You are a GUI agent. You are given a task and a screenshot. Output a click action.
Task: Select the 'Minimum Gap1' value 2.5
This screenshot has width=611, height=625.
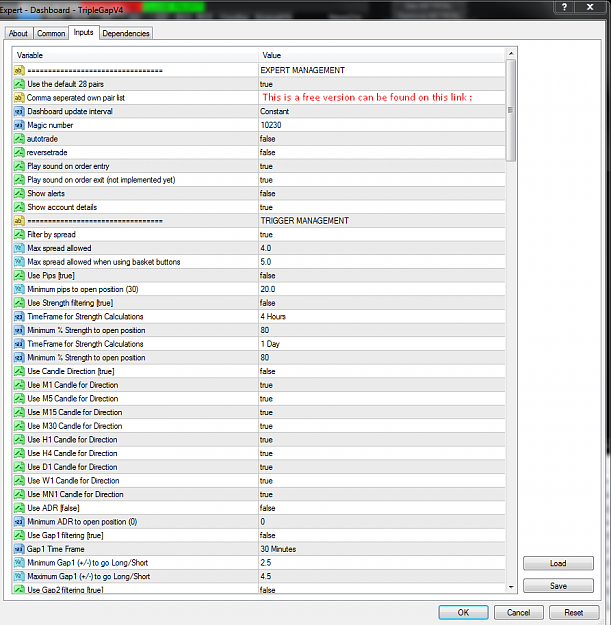click(x=382, y=562)
